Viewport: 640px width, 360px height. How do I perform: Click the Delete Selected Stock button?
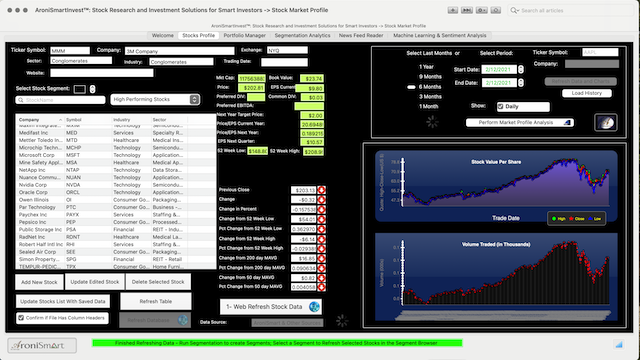click(x=158, y=282)
